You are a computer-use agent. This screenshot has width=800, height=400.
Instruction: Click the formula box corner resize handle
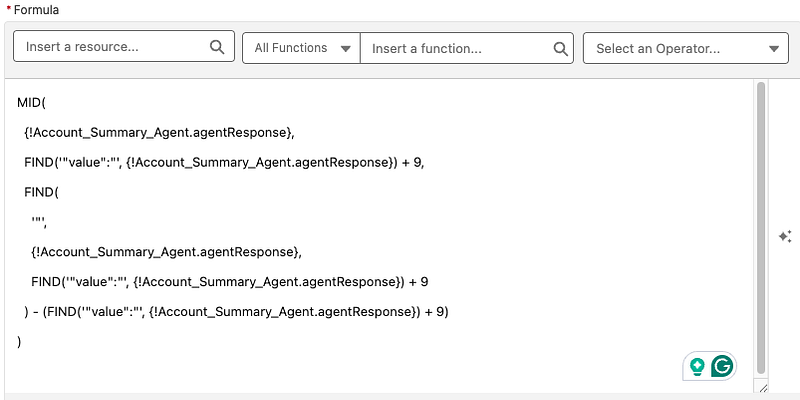tap(763, 388)
